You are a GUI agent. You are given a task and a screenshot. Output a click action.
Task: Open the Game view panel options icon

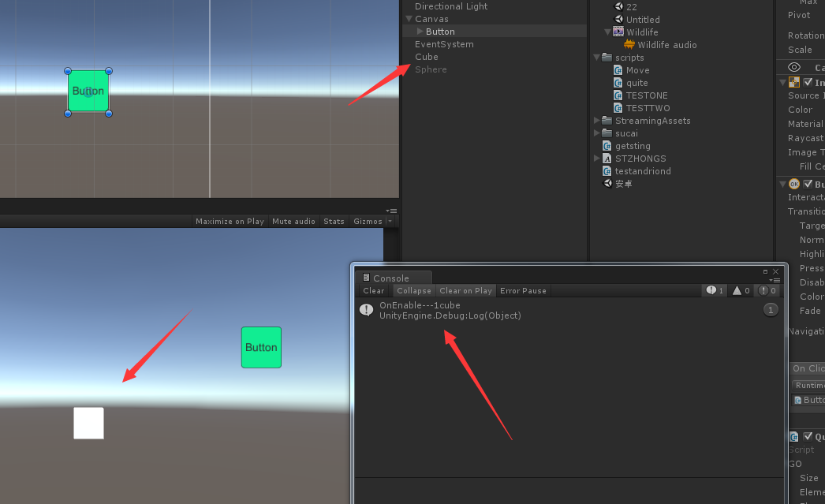click(x=391, y=211)
